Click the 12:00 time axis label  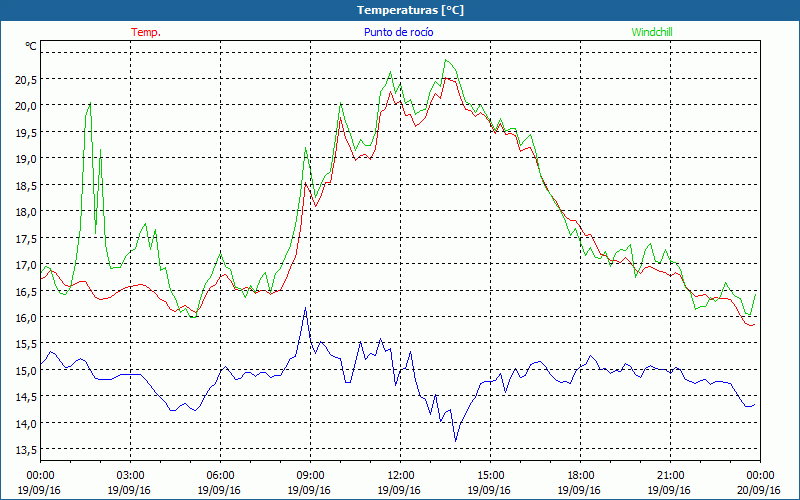coord(401,476)
